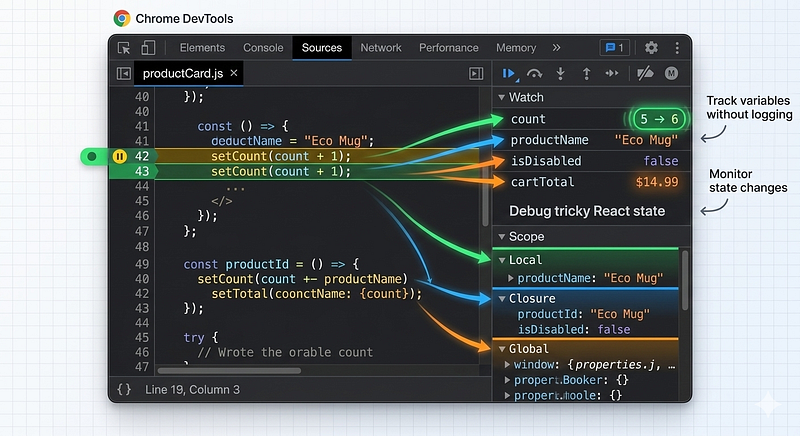The image size is (800, 436).
Task: Collapse the Watch section
Action: 502,97
